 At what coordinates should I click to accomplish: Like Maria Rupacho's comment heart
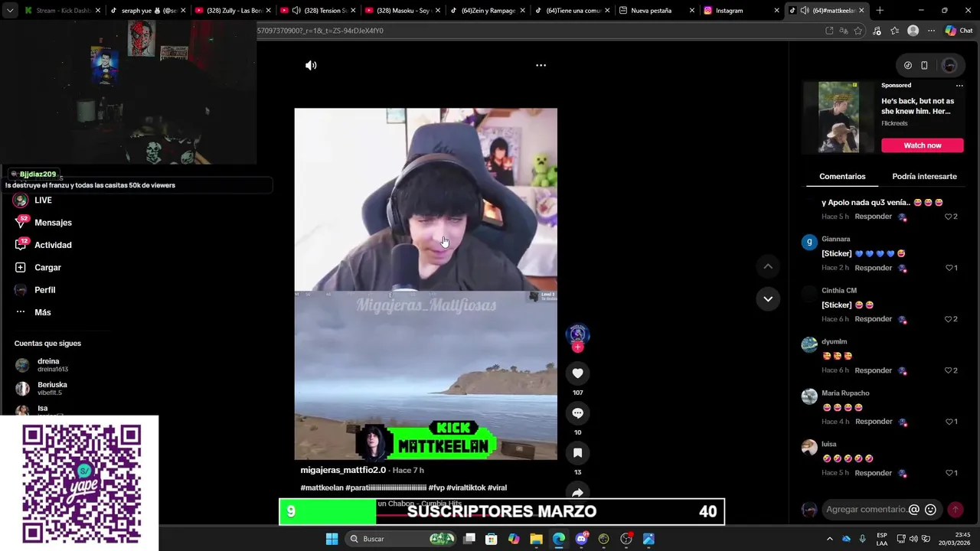pyautogui.click(x=950, y=422)
